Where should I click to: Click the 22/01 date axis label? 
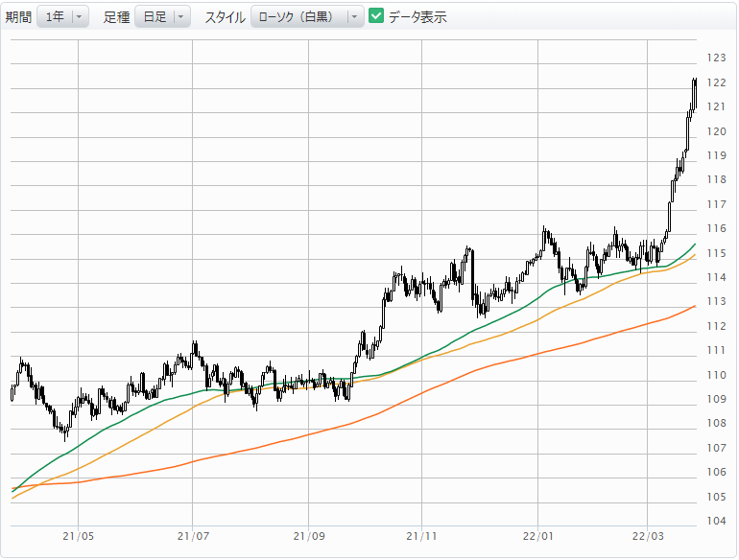tap(537, 536)
